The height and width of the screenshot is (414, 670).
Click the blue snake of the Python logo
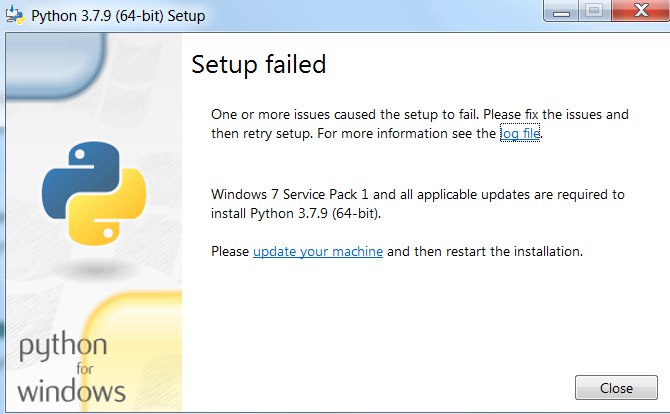click(80, 179)
